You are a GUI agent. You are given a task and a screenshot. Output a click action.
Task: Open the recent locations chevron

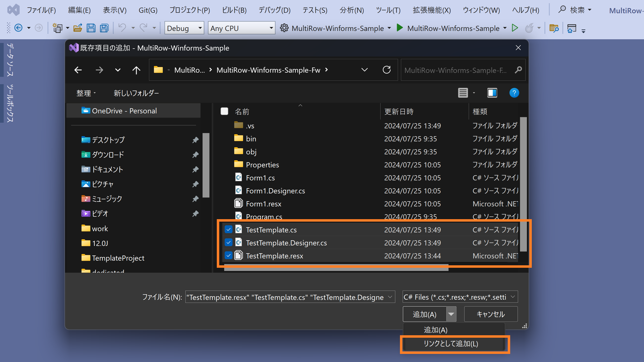[x=118, y=70]
